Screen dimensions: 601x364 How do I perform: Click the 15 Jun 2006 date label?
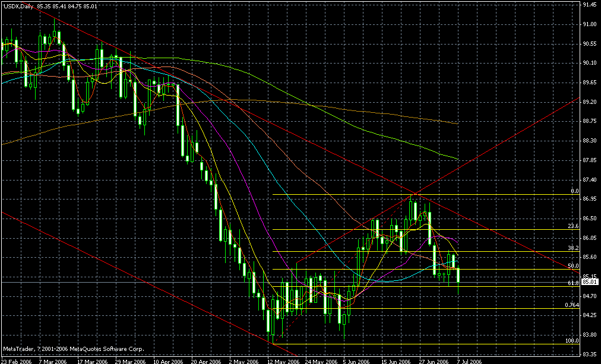point(396,361)
